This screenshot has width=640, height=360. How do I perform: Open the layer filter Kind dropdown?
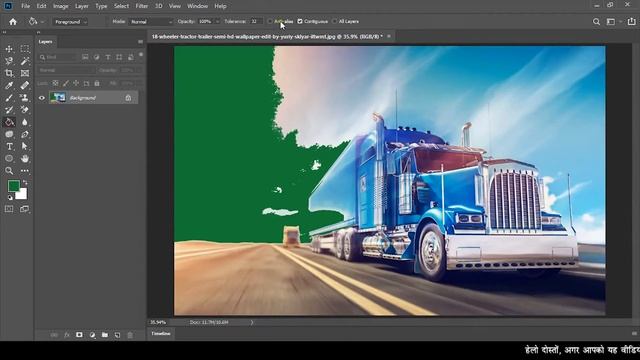point(58,58)
